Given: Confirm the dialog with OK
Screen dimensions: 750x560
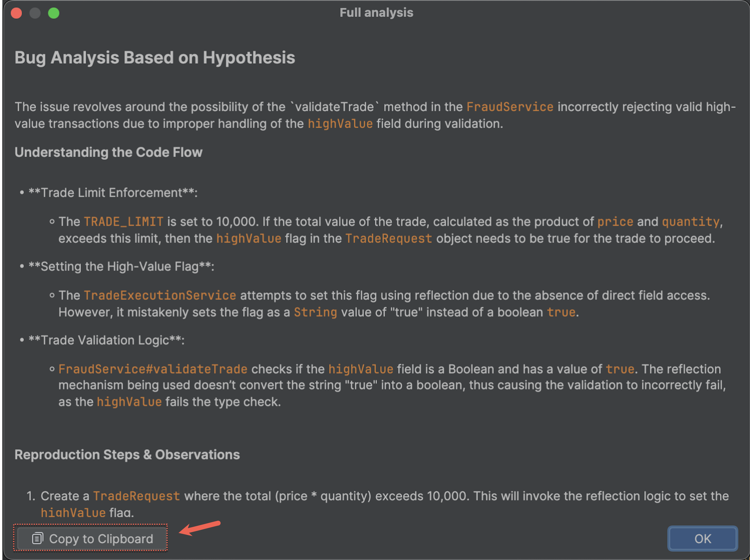Looking at the screenshot, I should [702, 538].
